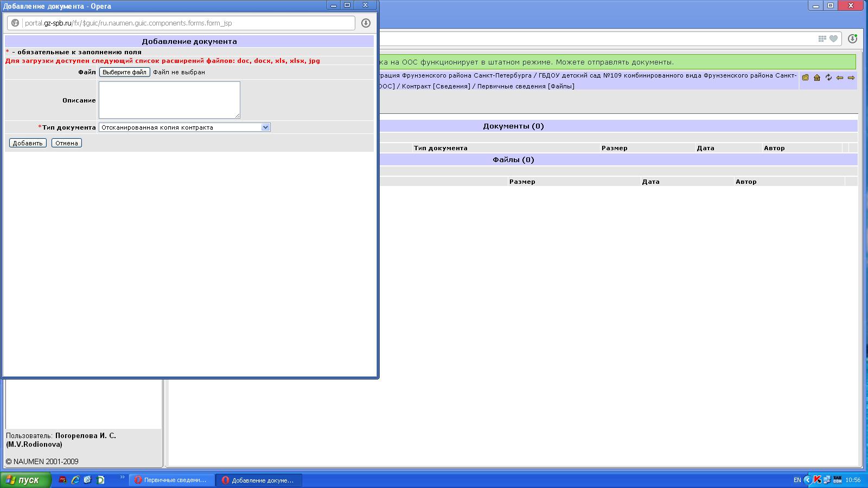
Task: Click the 'Отмена' button
Action: 67,143
